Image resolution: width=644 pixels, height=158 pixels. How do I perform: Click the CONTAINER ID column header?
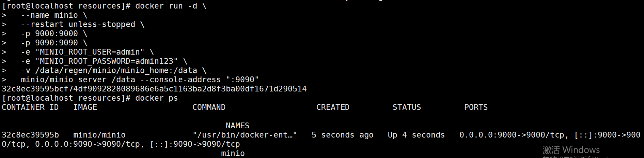pyautogui.click(x=30, y=107)
